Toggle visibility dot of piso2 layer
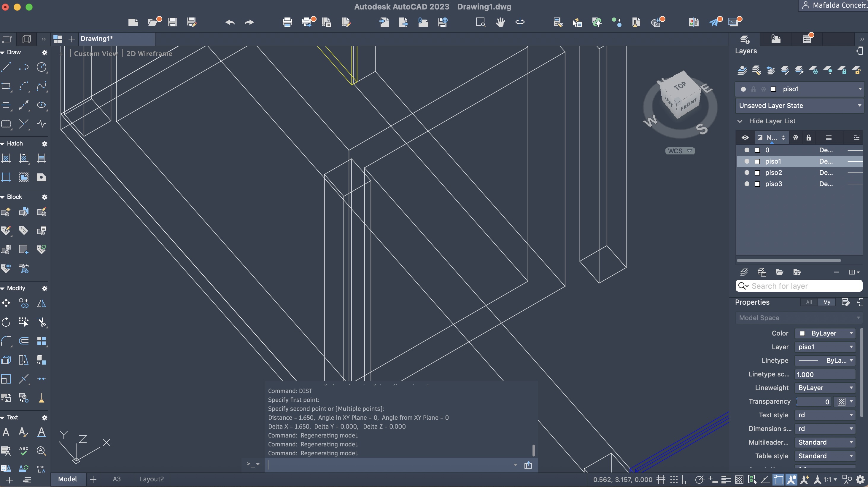Image resolution: width=868 pixels, height=487 pixels. click(x=747, y=173)
